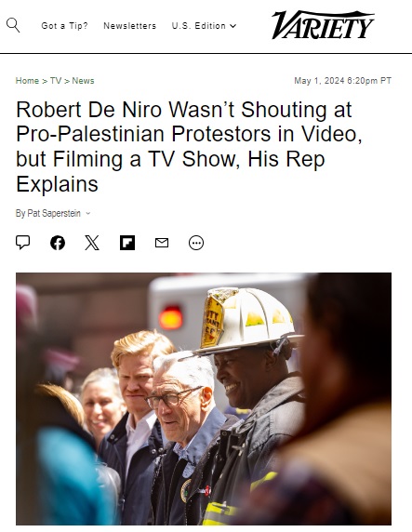This screenshot has height=532, width=412.
Task: Open the comments speech bubble icon
Action: point(22,243)
